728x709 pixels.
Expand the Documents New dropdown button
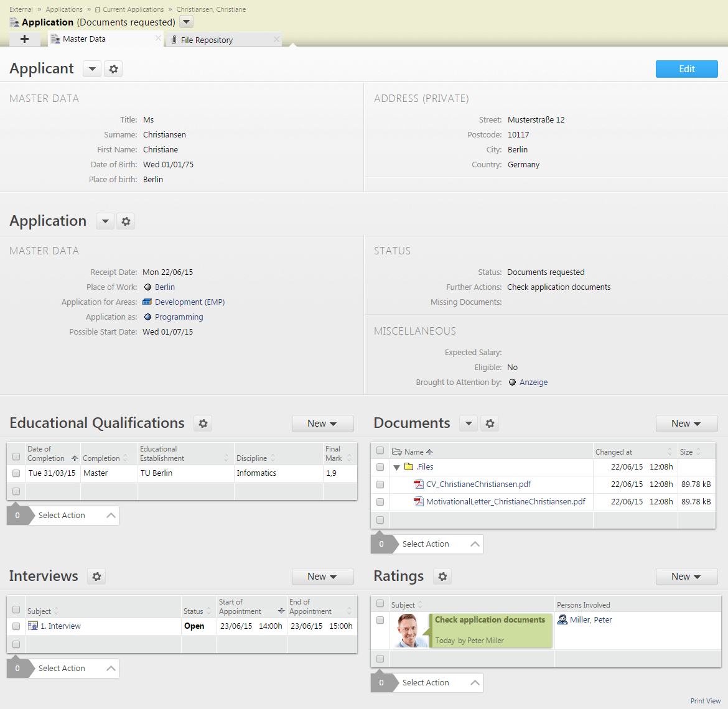686,424
